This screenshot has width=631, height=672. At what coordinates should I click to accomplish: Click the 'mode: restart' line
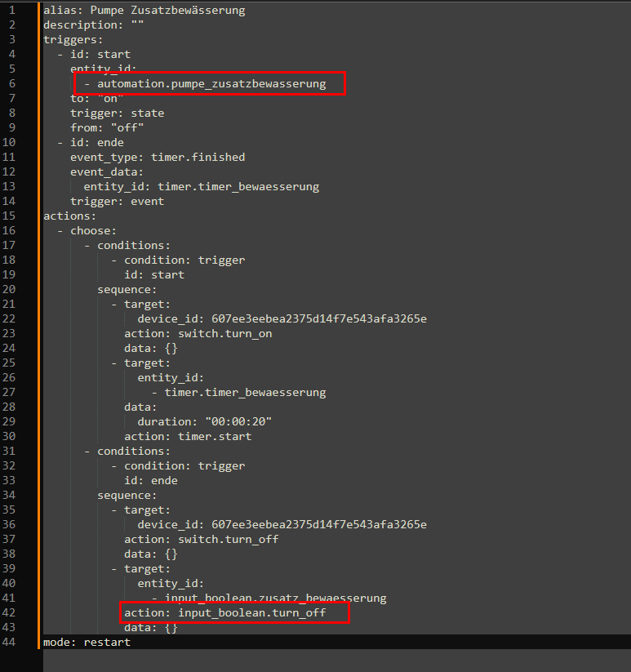[87, 643]
